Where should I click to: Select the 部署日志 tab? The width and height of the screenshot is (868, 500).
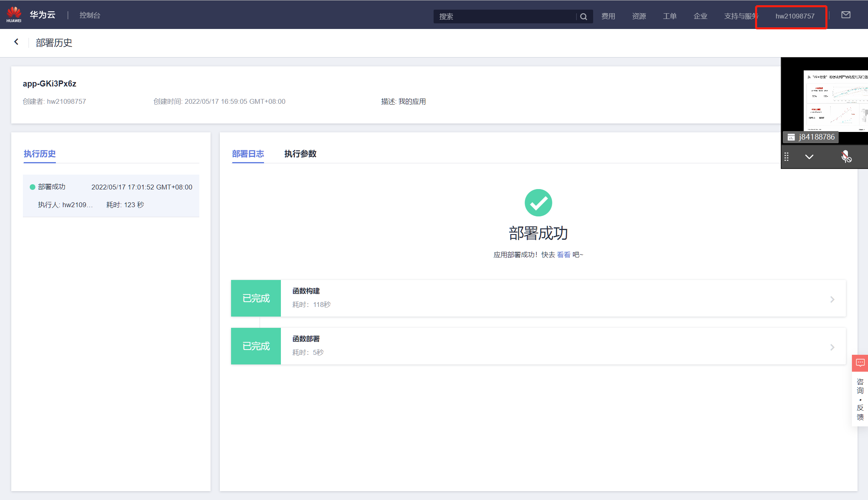click(248, 154)
